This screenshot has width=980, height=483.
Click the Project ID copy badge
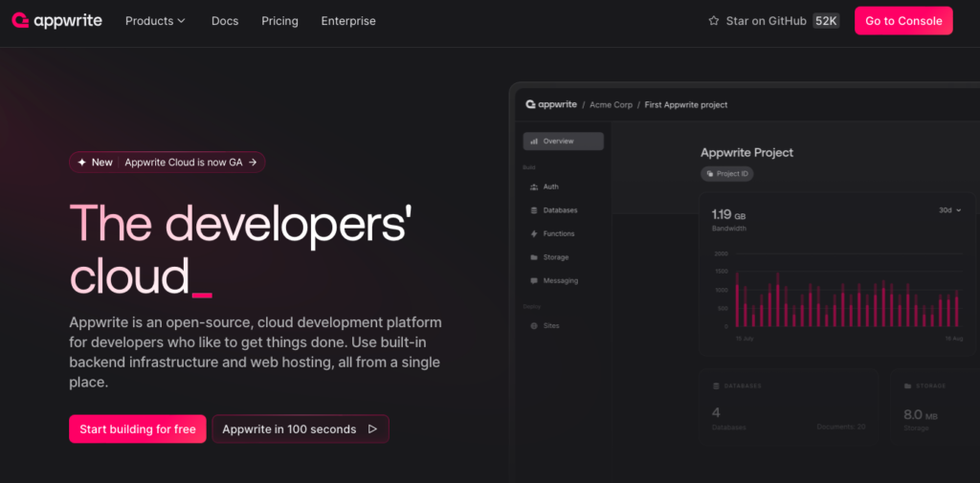pos(727,174)
